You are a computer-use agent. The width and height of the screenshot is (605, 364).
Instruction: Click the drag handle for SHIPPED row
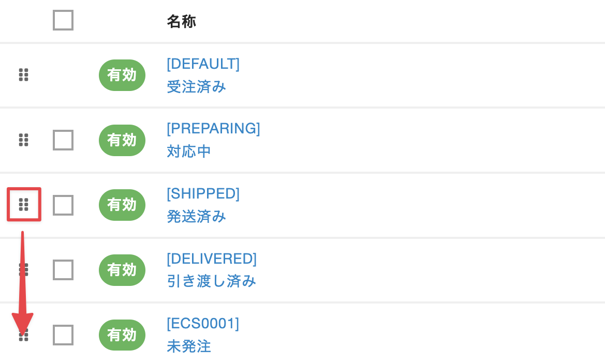pos(23,205)
